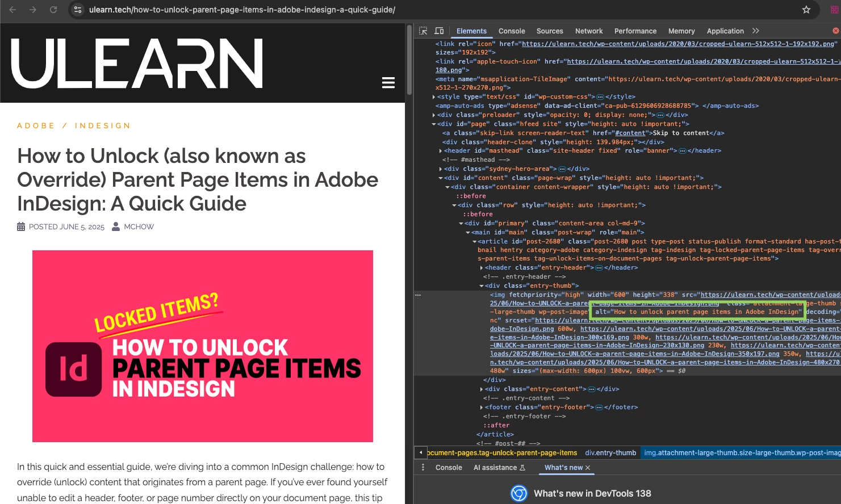The height and width of the screenshot is (504, 841).
Task: Open the Network tab
Action: 589,31
